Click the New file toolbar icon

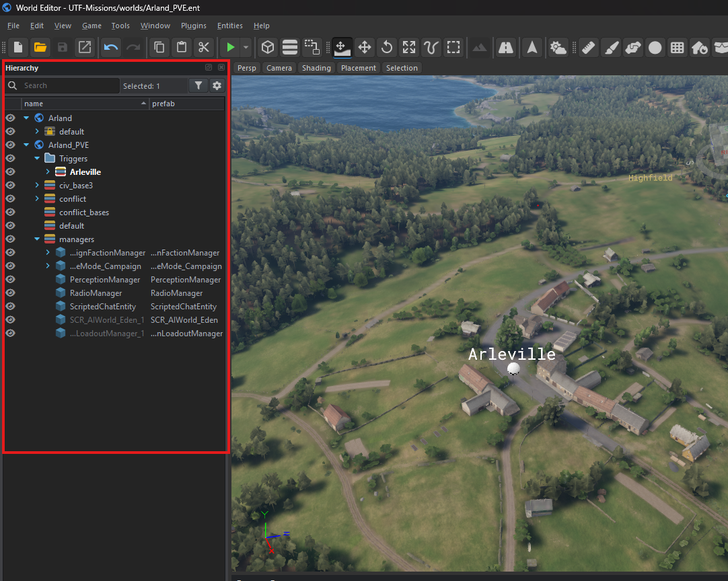(18, 47)
